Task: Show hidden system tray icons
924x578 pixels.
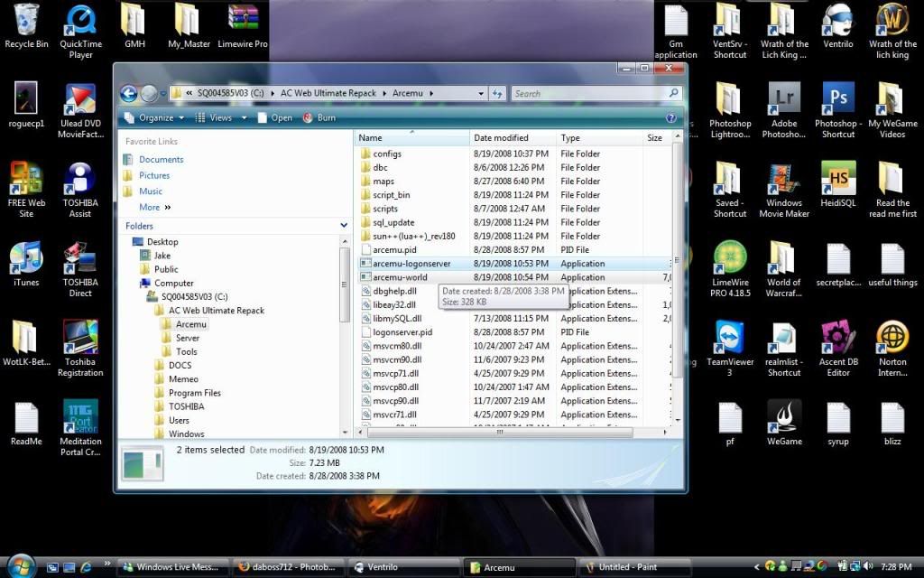Action: point(757,567)
